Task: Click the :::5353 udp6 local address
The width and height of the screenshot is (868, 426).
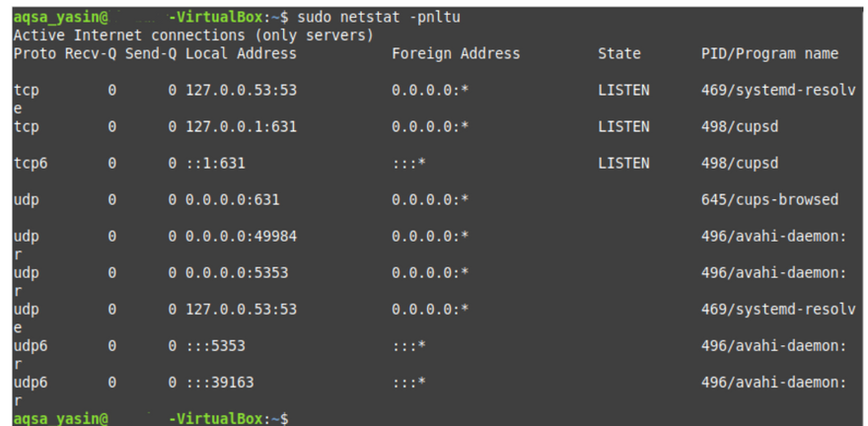Action: pyautogui.click(x=215, y=345)
